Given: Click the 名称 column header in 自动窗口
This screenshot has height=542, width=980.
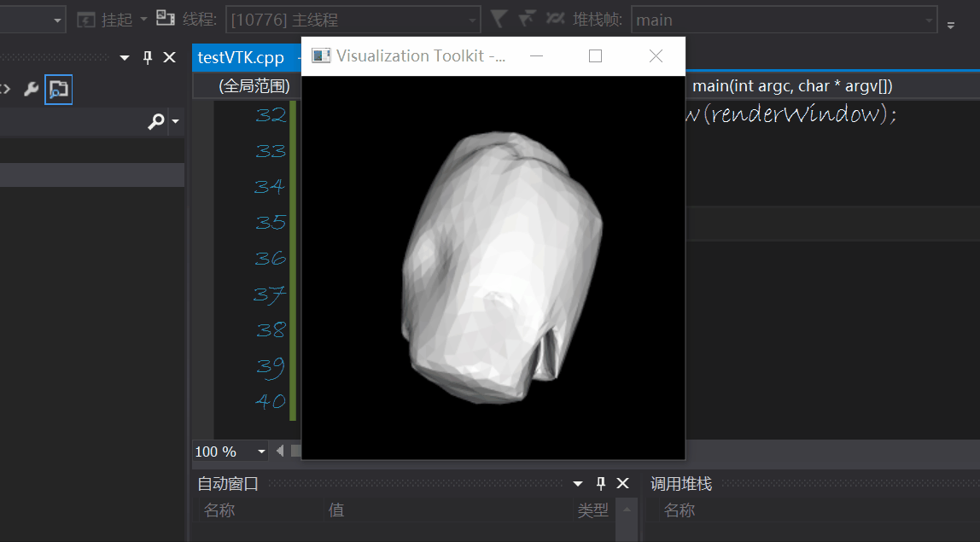Looking at the screenshot, I should pos(219,510).
